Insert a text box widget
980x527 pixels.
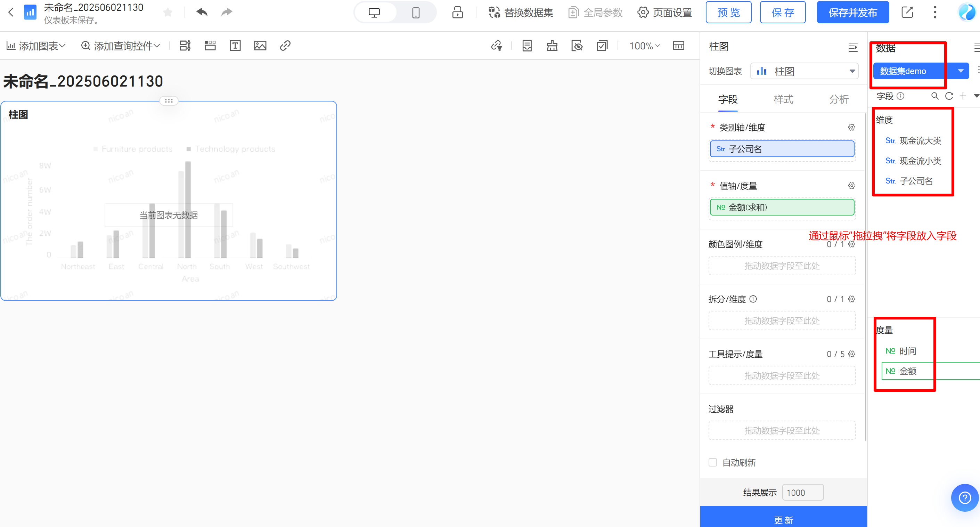pyautogui.click(x=235, y=46)
